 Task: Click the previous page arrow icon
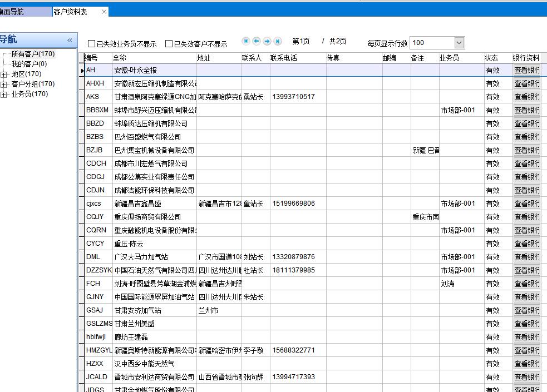pos(257,41)
